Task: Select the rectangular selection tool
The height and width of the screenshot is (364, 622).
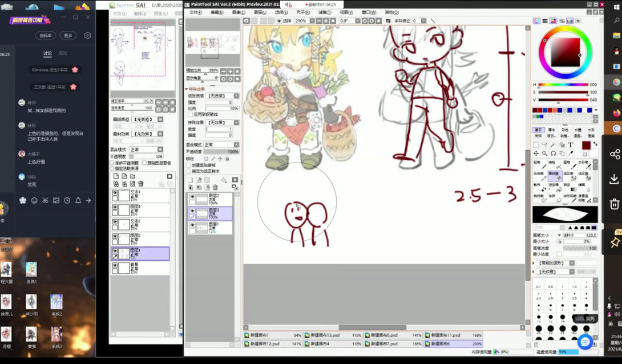Action: tap(536, 145)
